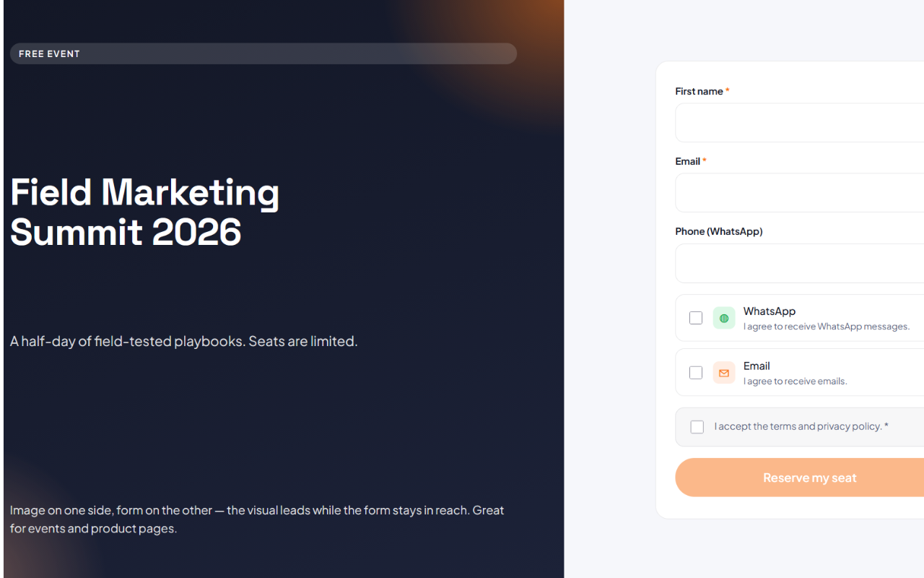Click the Email option title in consent card
The height and width of the screenshot is (578, 924).
757,366
